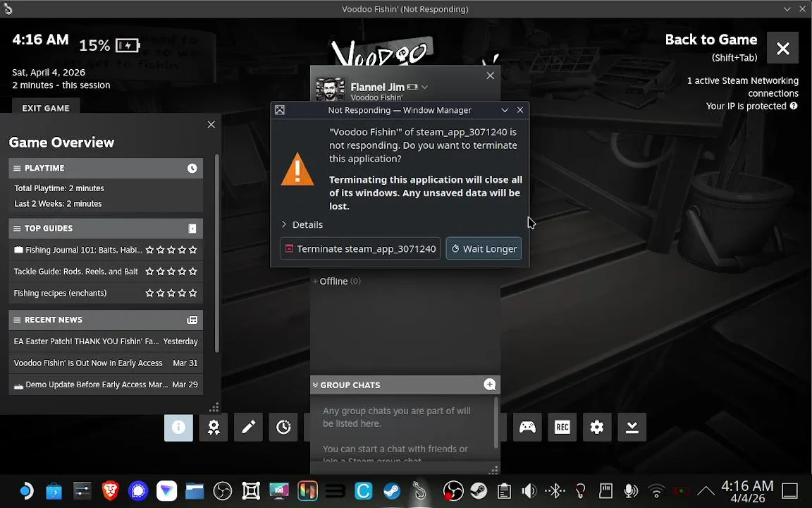
Task: Click Terminate steam_app_3071240 button
Action: [x=360, y=249]
